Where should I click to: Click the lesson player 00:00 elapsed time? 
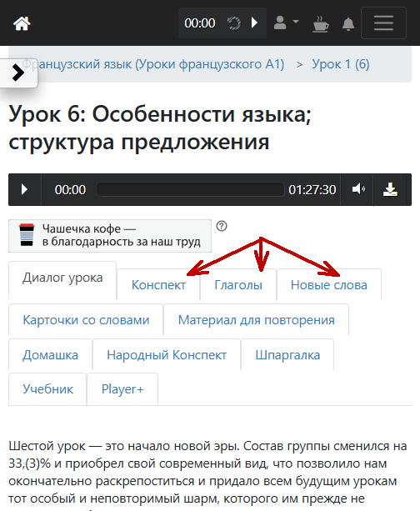coord(70,190)
